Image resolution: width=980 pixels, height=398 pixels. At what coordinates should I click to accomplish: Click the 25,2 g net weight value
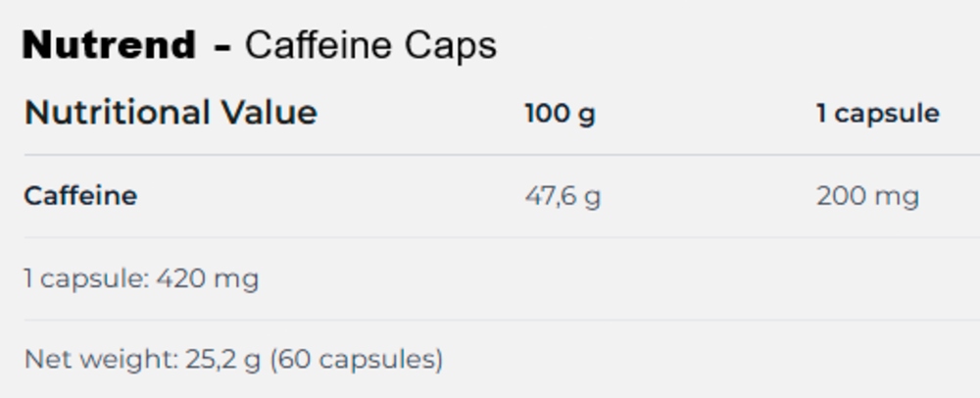(222, 360)
